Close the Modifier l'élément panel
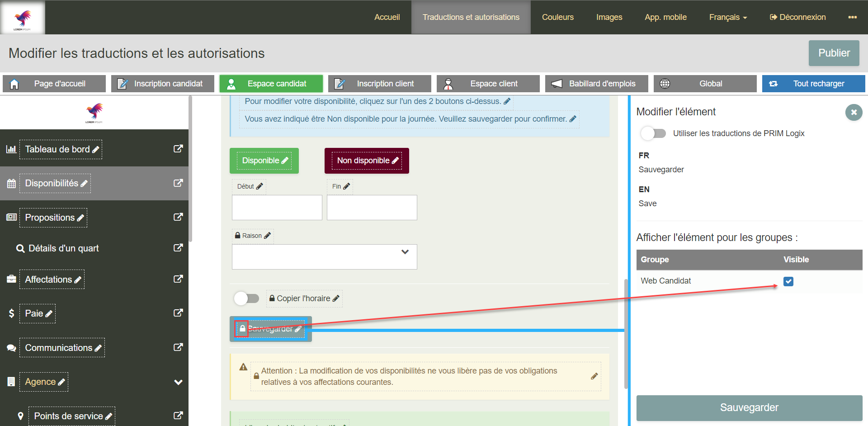Screen dimensions: 868x426 (x=854, y=112)
